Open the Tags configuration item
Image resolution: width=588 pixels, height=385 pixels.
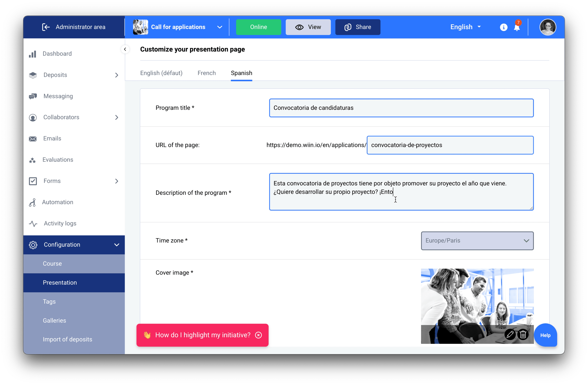pyautogui.click(x=74, y=302)
